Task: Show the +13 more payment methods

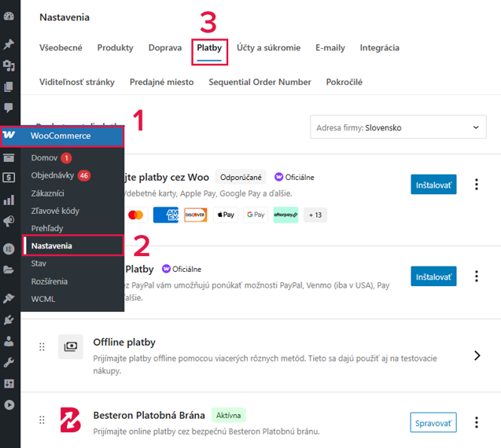Action: [315, 215]
